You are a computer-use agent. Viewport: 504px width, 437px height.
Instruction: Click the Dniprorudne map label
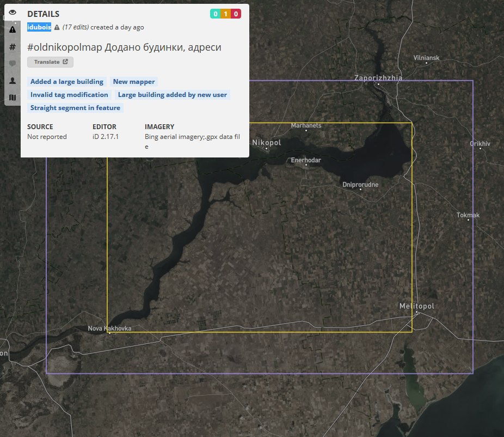(x=360, y=185)
